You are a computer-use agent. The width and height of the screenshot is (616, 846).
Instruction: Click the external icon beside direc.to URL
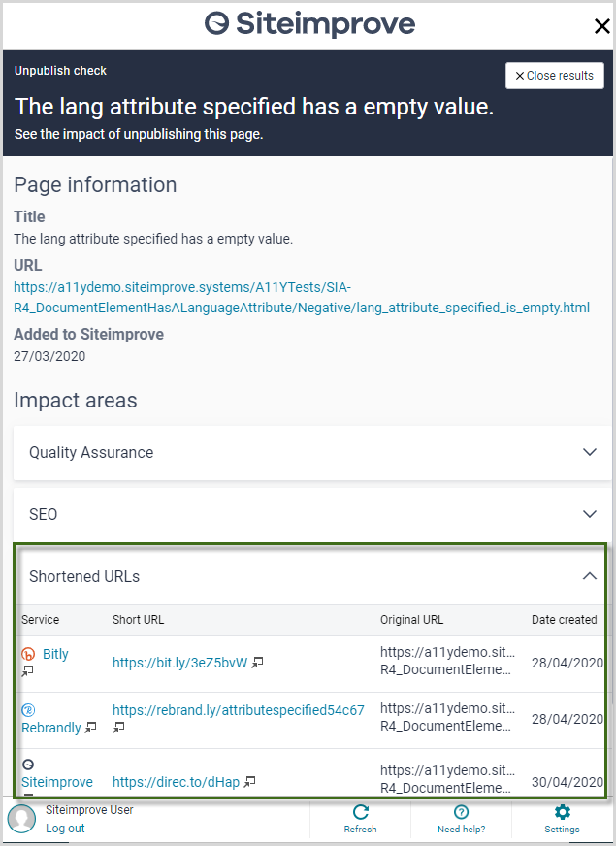pyautogui.click(x=249, y=781)
